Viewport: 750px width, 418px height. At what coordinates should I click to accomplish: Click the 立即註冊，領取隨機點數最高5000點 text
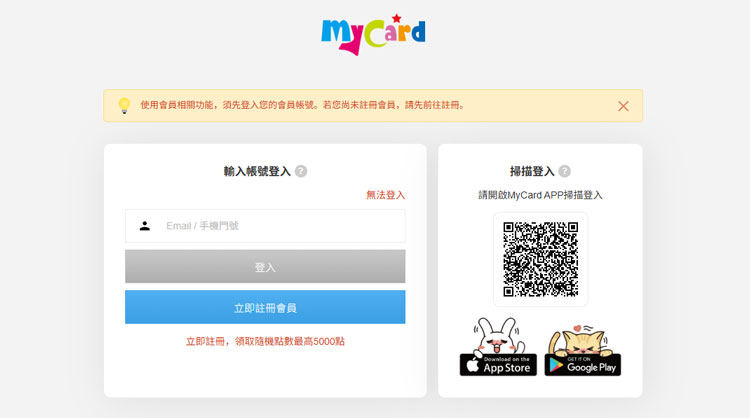(x=265, y=341)
